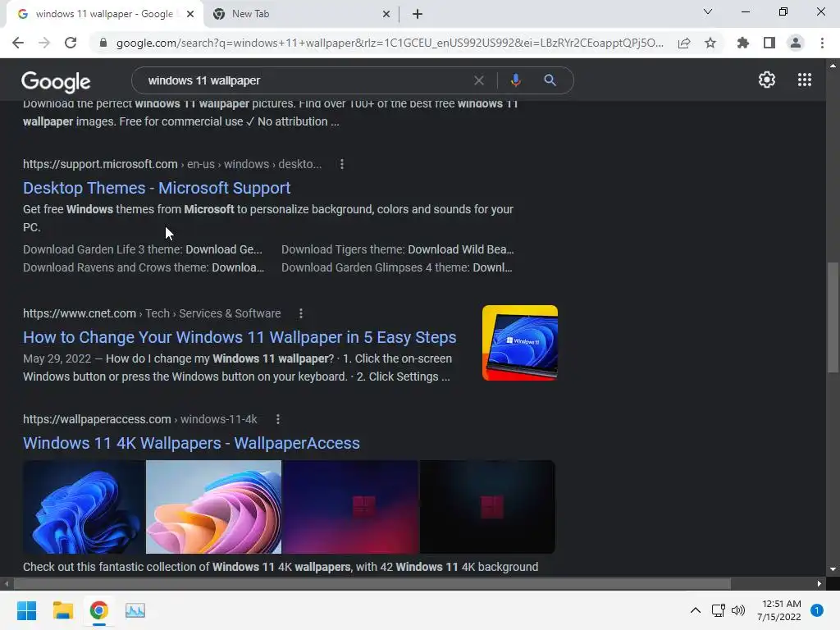The image size is (840, 630).
Task: Open Windows 11 4K Wallpapers - WallpaperAccess link
Action: tap(191, 443)
